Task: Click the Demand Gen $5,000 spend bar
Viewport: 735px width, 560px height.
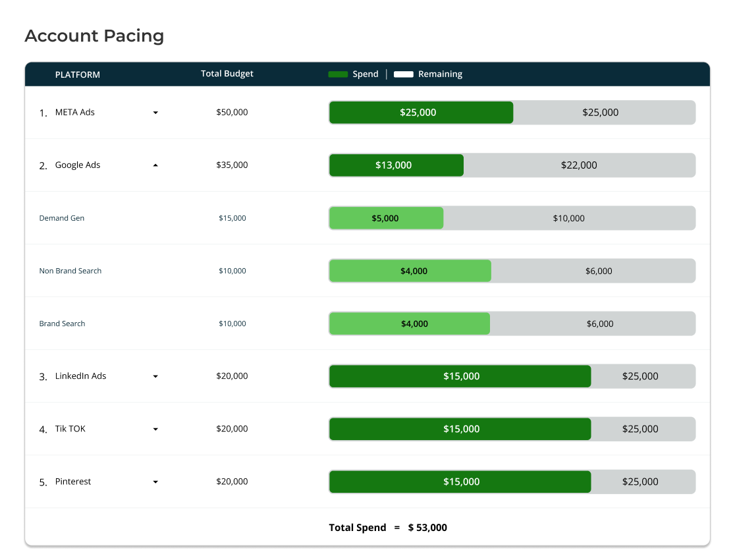Action: 386,218
